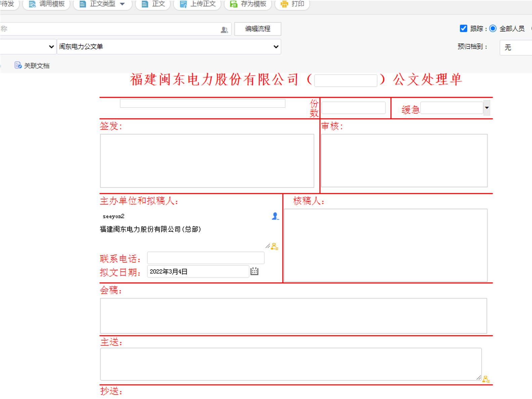Image resolution: width=532 pixels, height=399 pixels.
Task: Click the 福建闽东电力股份有限公司(总部) text
Action: pyautogui.click(x=150, y=229)
